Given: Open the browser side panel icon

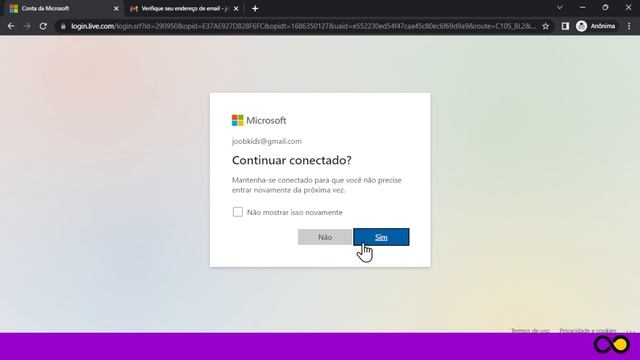Looking at the screenshot, I should pos(565,26).
